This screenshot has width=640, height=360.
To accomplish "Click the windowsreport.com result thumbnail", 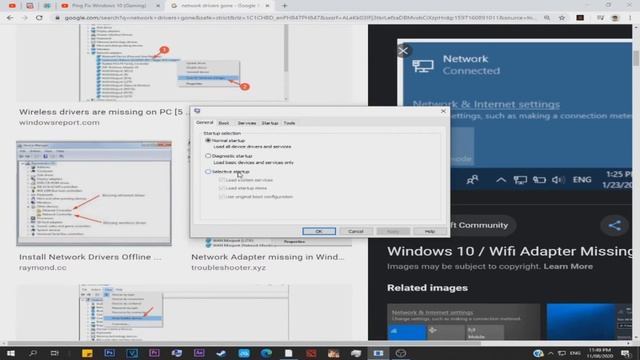I will pyautogui.click(x=184, y=63).
